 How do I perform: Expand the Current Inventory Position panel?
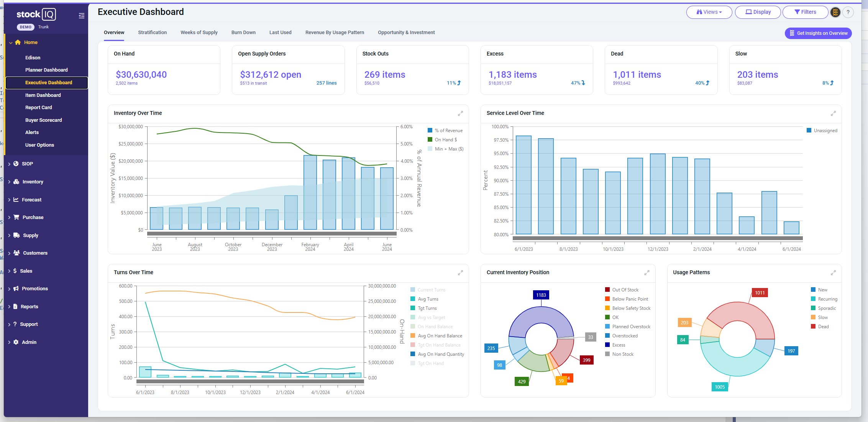[x=647, y=273]
